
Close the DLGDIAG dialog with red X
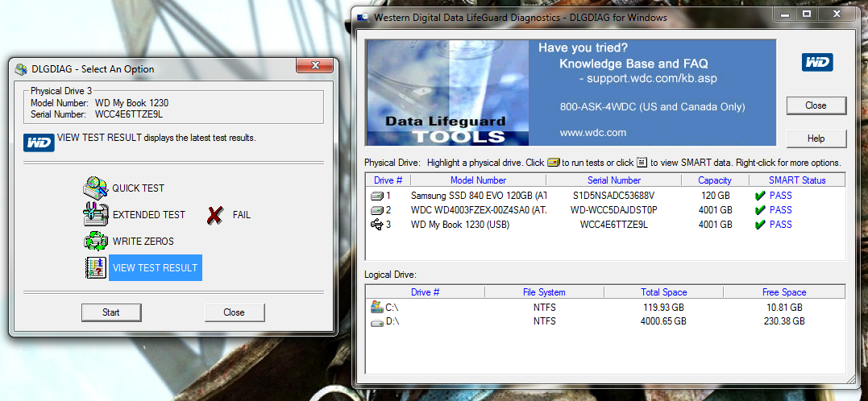coord(314,65)
